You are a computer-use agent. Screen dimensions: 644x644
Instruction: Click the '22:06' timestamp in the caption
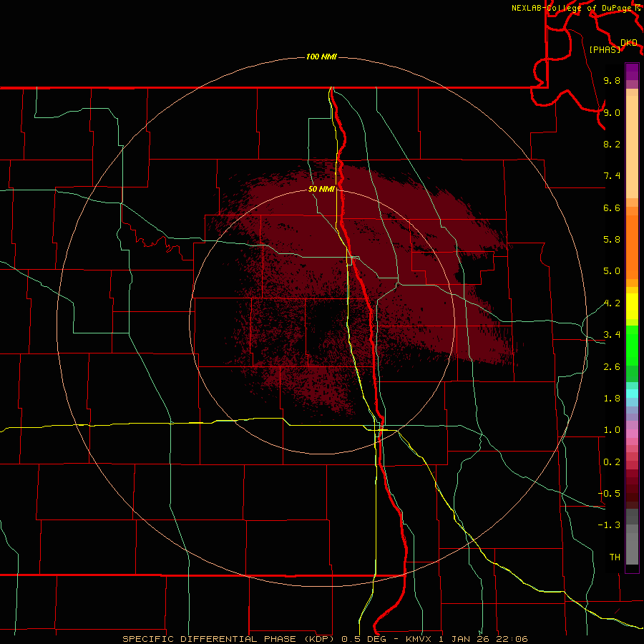click(512, 639)
